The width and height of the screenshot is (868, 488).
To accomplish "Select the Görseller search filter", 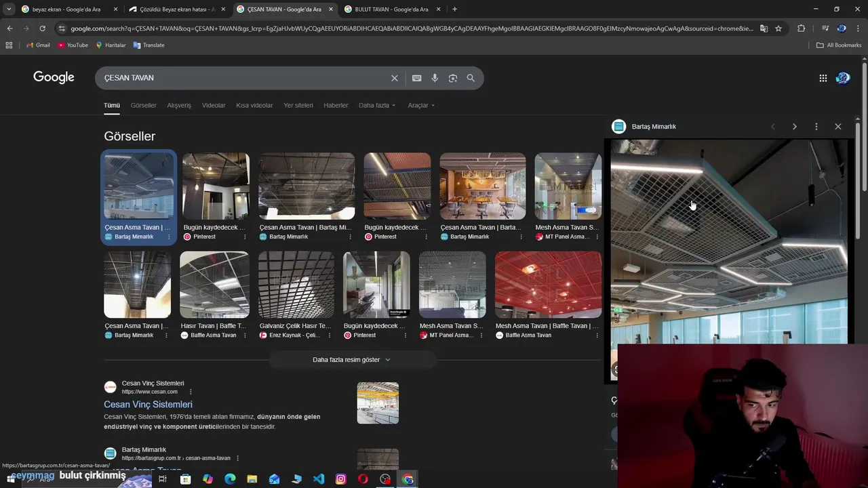I will point(143,105).
